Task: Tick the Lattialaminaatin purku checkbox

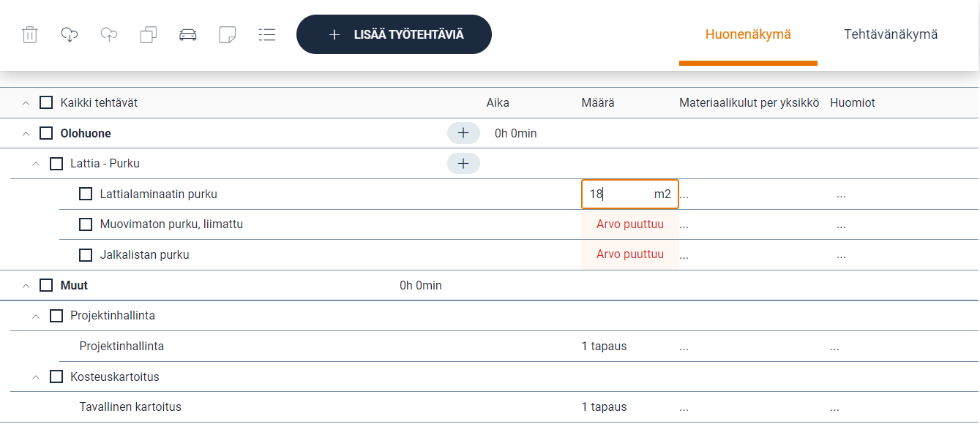Action: (x=86, y=194)
